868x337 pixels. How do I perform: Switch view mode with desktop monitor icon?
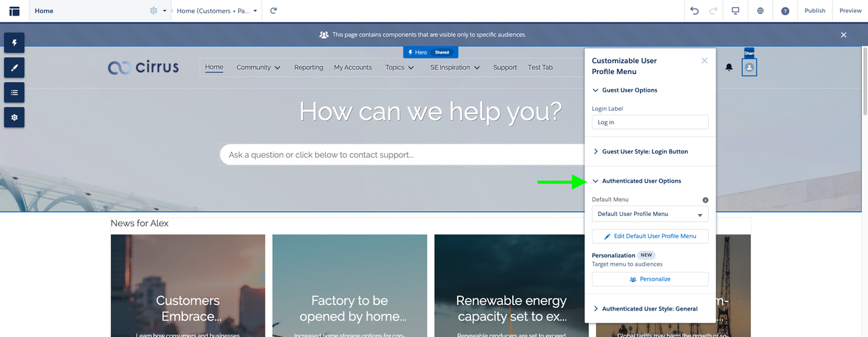pyautogui.click(x=735, y=11)
